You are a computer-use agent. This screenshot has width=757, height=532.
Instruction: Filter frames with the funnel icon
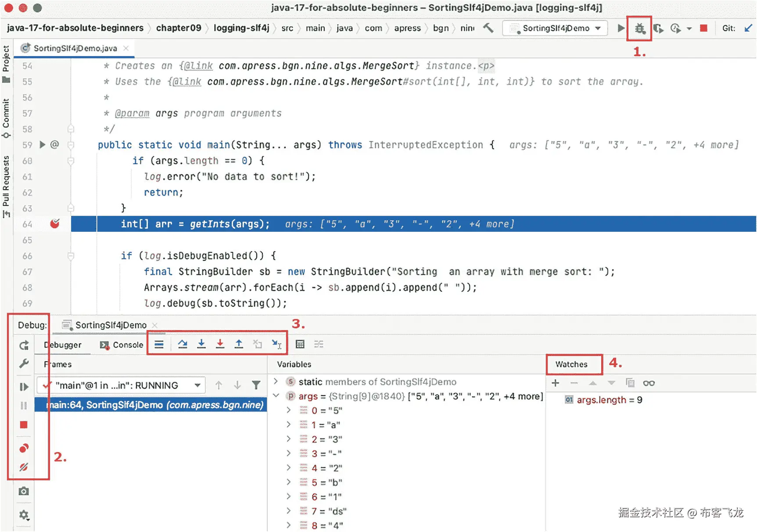[256, 385]
